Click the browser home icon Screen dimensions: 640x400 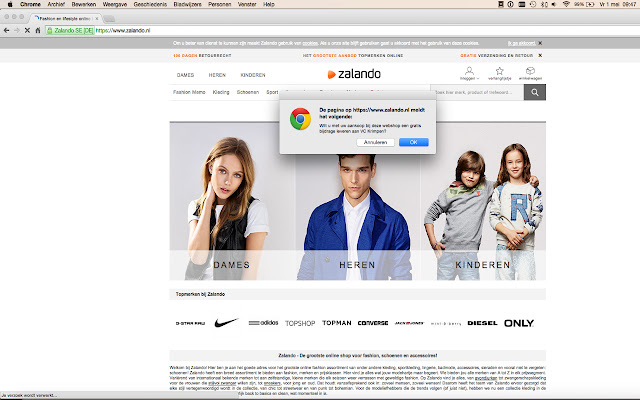click(38, 30)
